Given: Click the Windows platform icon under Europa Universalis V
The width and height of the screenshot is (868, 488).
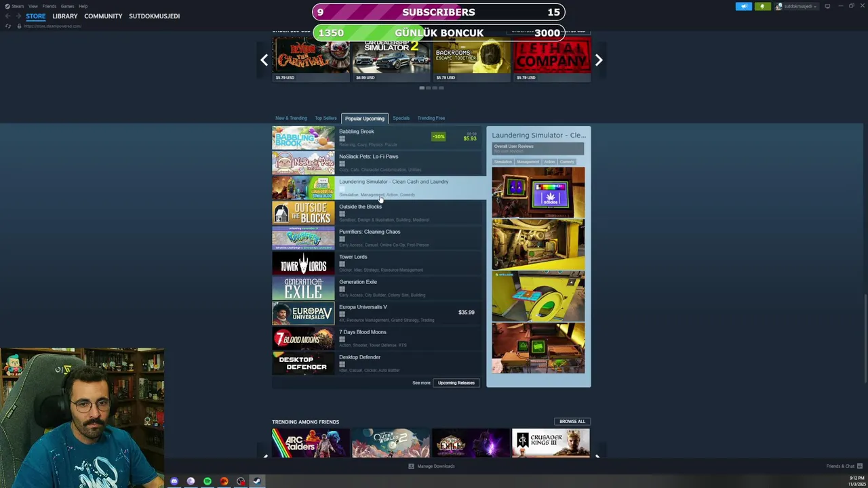Looking at the screenshot, I should click(x=342, y=314).
